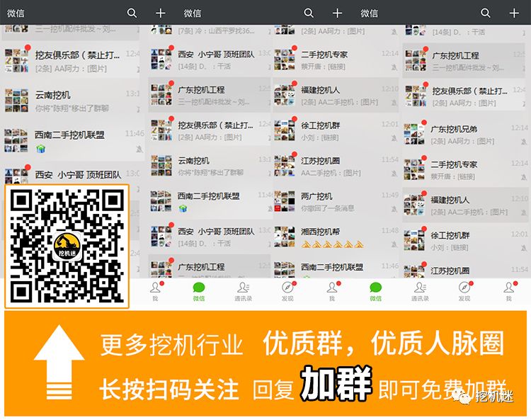
Task: Click the gift icon under 西南二手挖机联盟 in second list
Action: pos(183,209)
